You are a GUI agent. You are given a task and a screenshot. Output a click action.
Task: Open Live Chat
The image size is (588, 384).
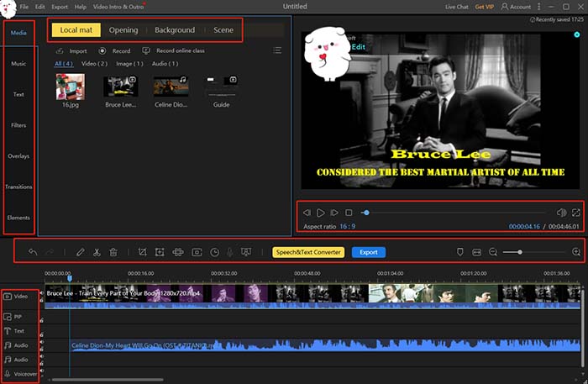(x=456, y=7)
